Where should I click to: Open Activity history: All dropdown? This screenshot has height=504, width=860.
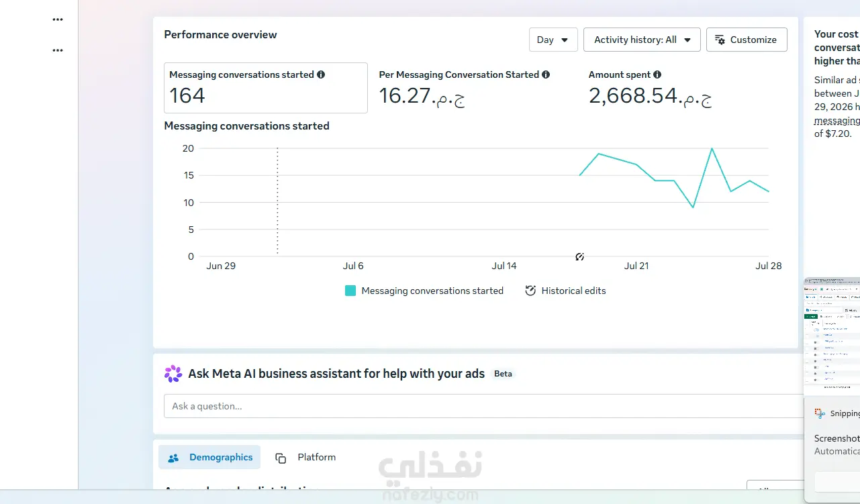(x=642, y=40)
